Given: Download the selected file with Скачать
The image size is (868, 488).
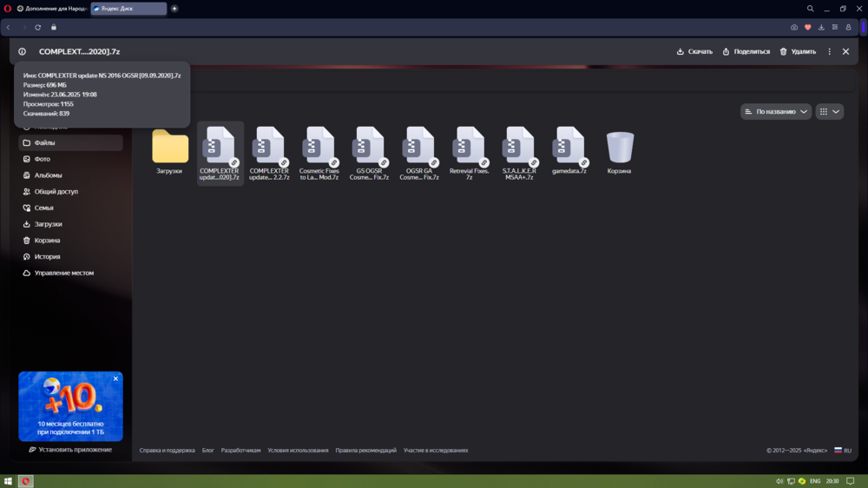Looking at the screenshot, I should point(694,51).
